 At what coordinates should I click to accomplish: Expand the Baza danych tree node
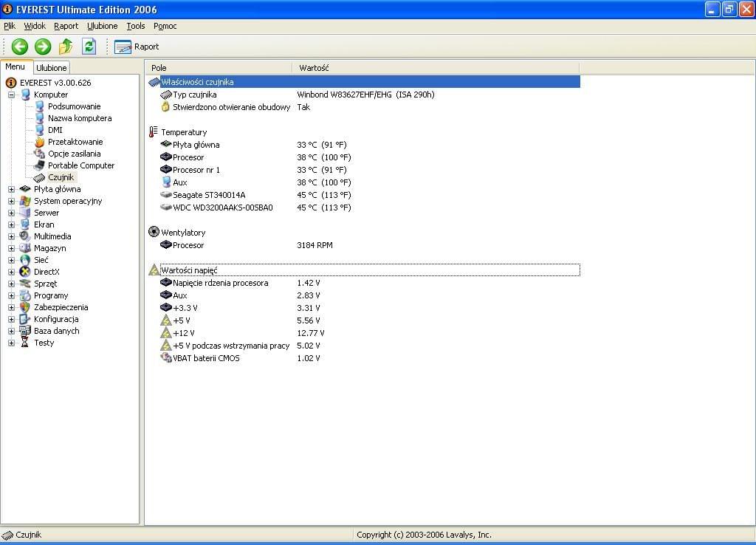click(12, 331)
